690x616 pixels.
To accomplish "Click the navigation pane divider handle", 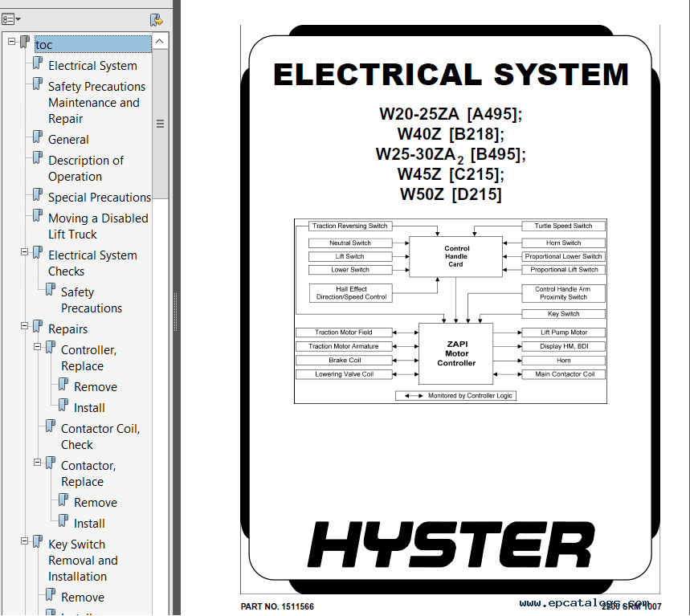I will (176, 312).
